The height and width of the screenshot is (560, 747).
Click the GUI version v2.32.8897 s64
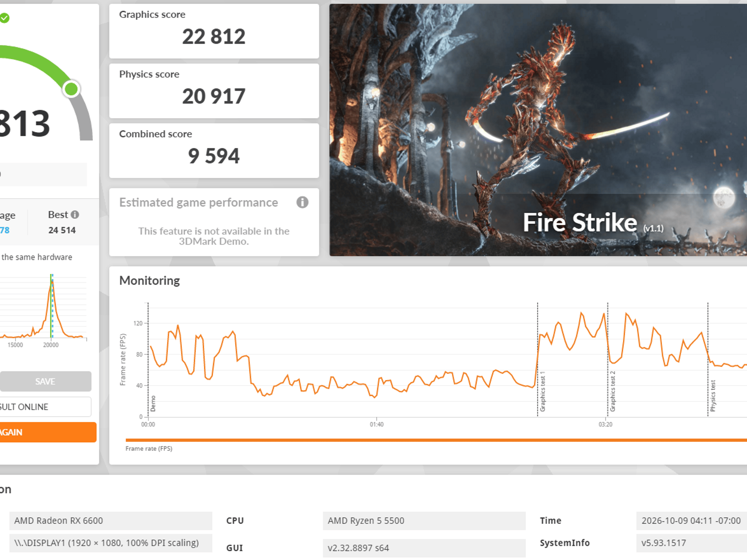(424, 548)
